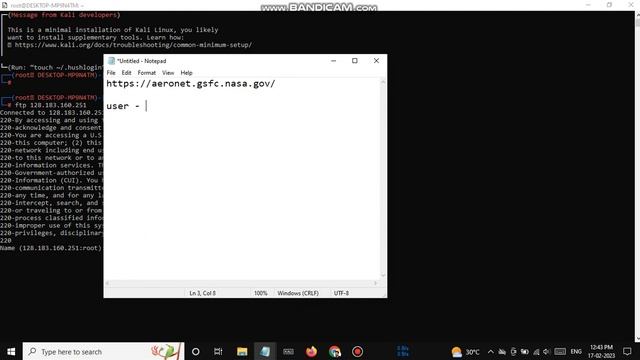Click the aeronet.gsfc.nasa.gov URL line in Notepad
This screenshot has width=640, height=360.
click(x=191, y=84)
